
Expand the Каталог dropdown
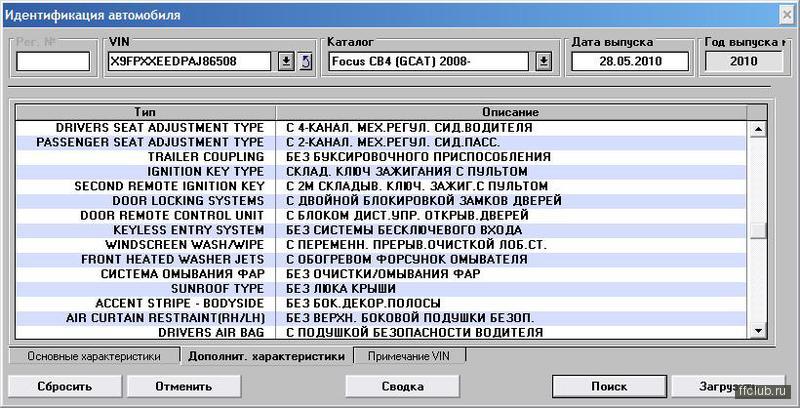click(544, 62)
